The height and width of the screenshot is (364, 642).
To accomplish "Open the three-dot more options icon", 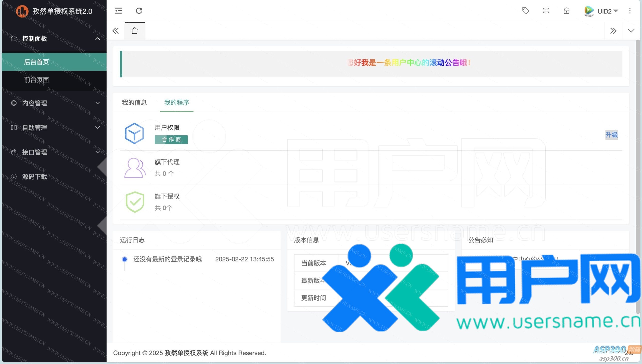I will [630, 11].
